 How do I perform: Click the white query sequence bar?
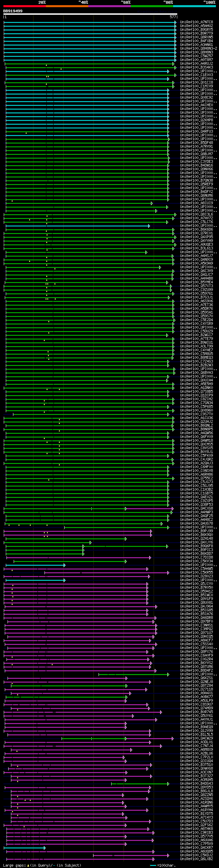pyautogui.click(x=90, y=14)
